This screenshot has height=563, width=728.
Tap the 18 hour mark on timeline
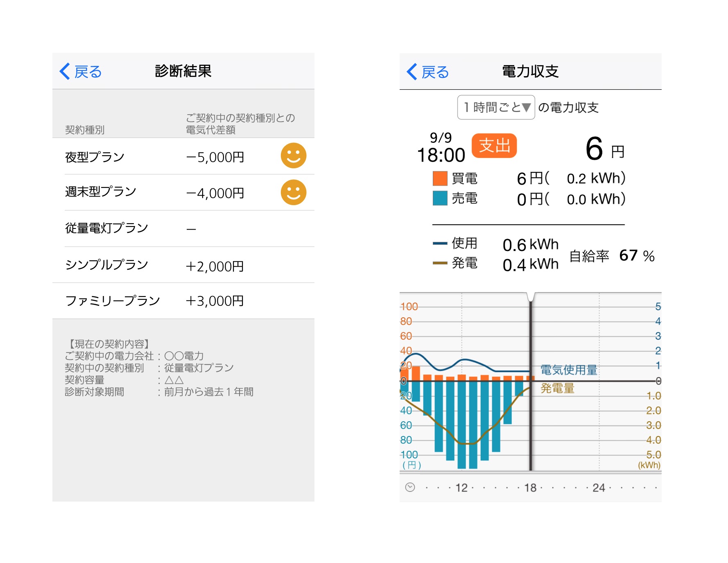(530, 488)
